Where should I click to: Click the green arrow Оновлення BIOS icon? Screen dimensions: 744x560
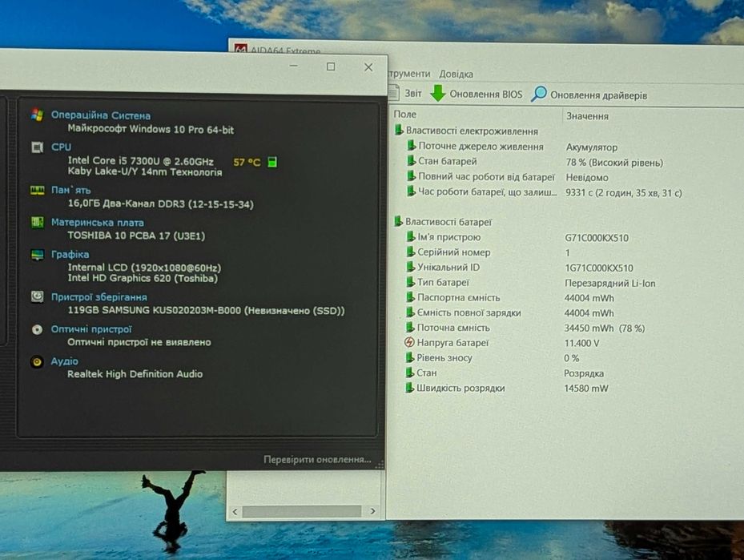[x=437, y=93]
